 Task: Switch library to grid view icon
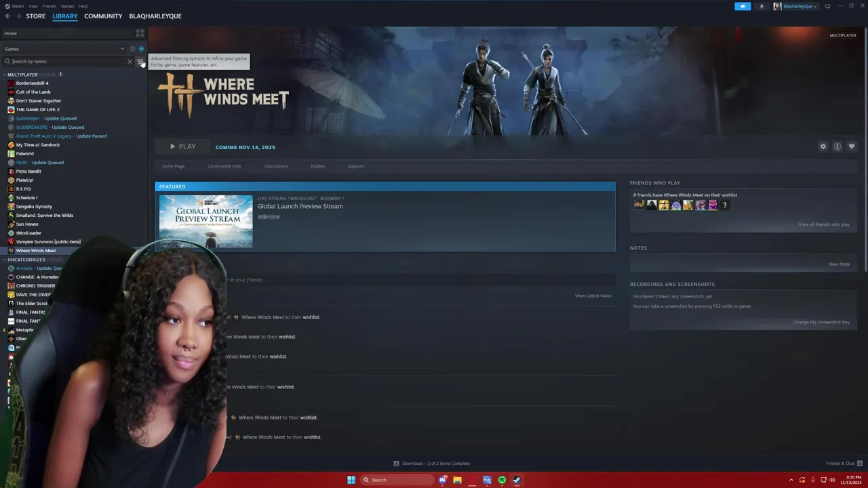140,33
